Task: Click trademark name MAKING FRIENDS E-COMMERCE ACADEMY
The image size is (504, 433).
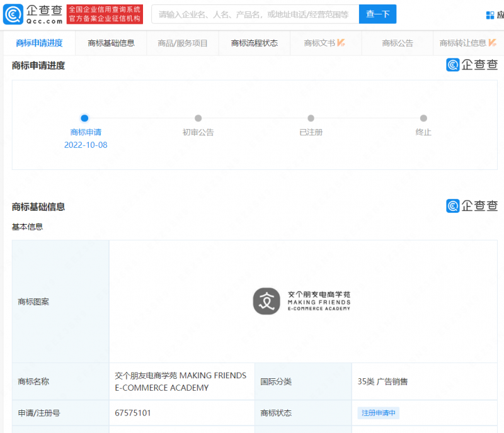Action: (181, 381)
